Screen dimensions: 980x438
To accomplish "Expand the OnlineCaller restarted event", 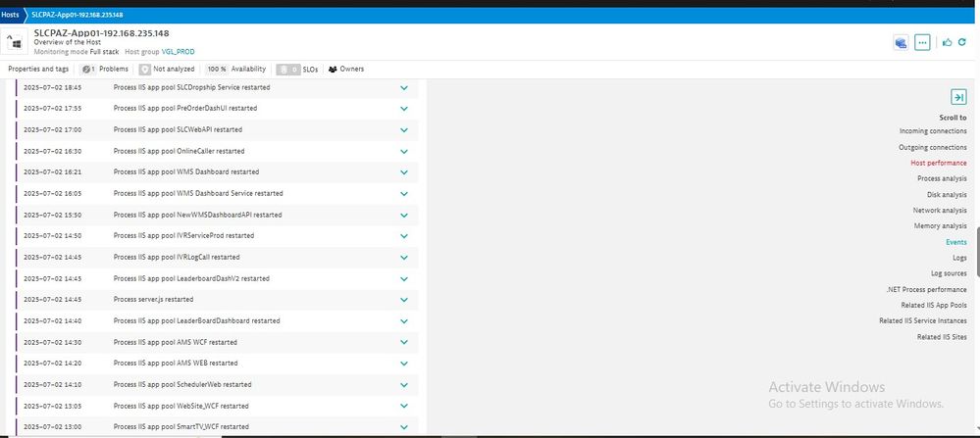I will [403, 151].
